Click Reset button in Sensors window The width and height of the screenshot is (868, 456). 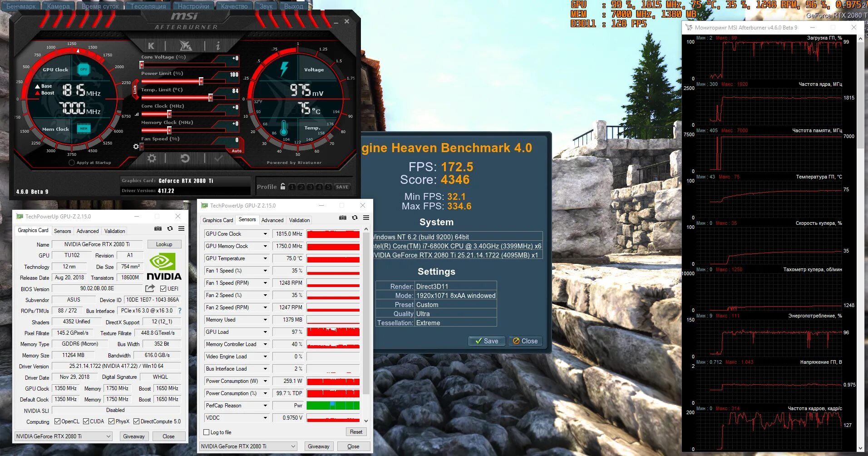[x=356, y=432]
